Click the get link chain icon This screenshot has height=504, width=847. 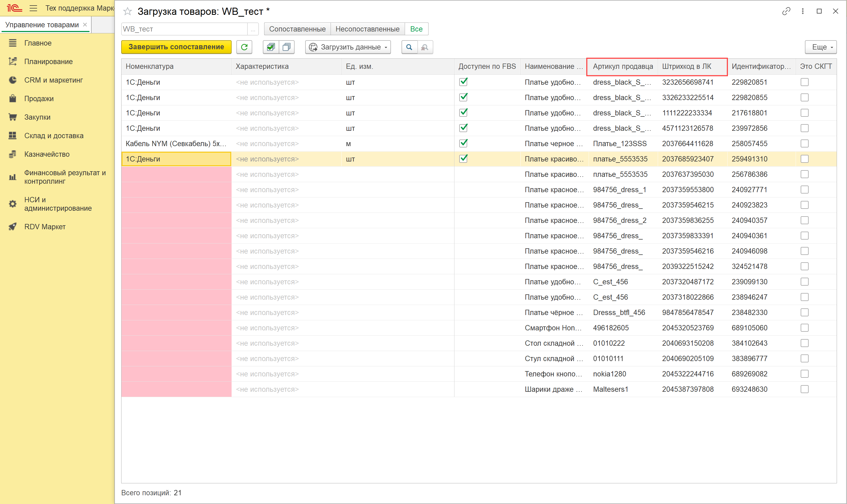786,11
